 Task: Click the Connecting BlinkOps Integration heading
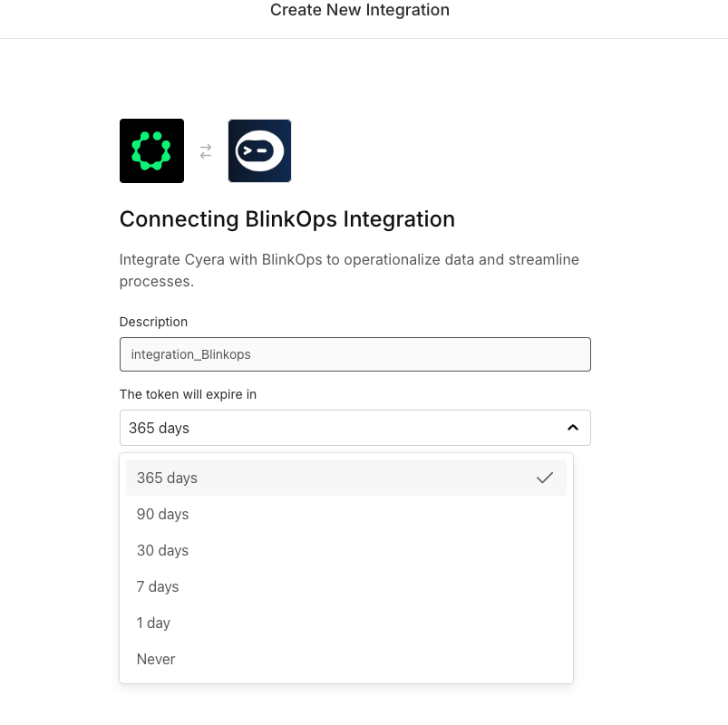pyautogui.click(x=286, y=219)
